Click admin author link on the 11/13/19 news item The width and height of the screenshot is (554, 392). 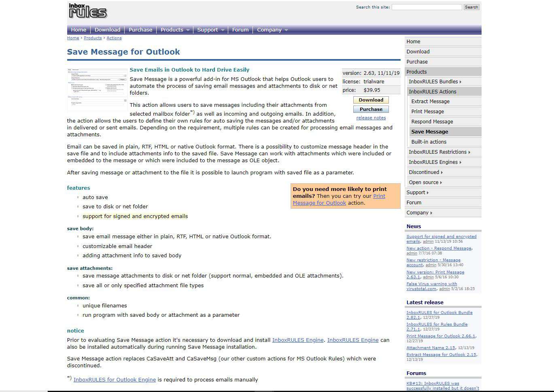point(428,242)
